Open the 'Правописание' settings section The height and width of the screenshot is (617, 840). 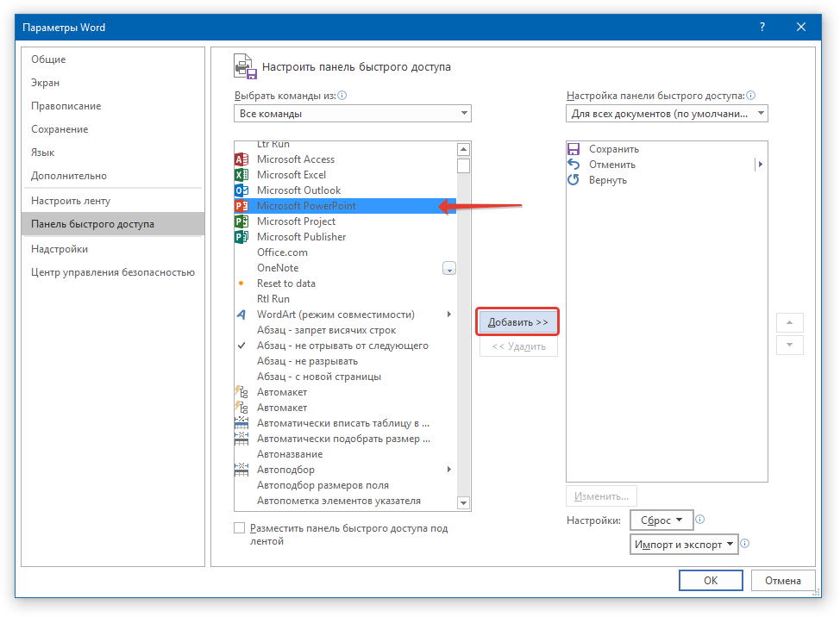[x=66, y=106]
